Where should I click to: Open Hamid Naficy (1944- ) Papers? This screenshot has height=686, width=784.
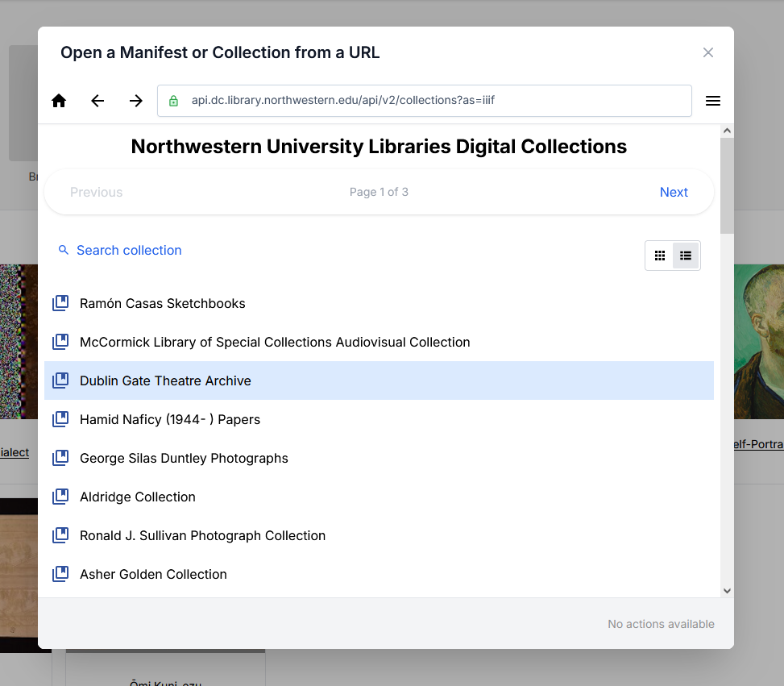pos(170,419)
